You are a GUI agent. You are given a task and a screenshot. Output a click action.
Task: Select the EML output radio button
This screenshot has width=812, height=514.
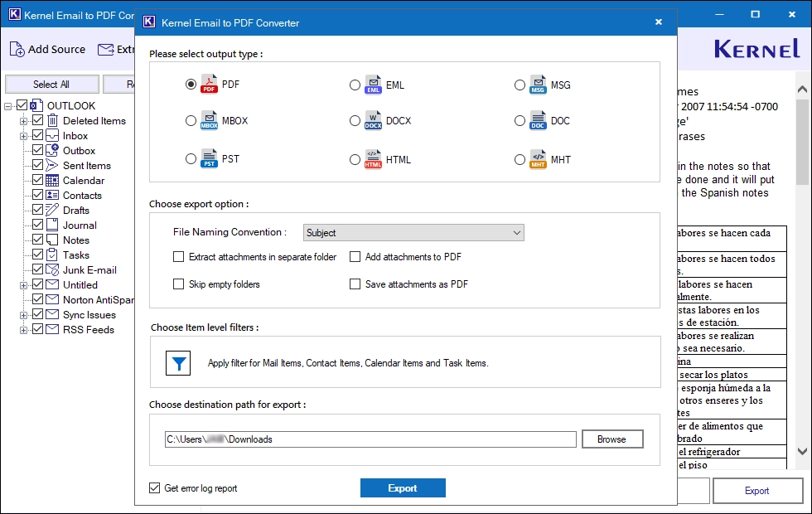point(355,85)
